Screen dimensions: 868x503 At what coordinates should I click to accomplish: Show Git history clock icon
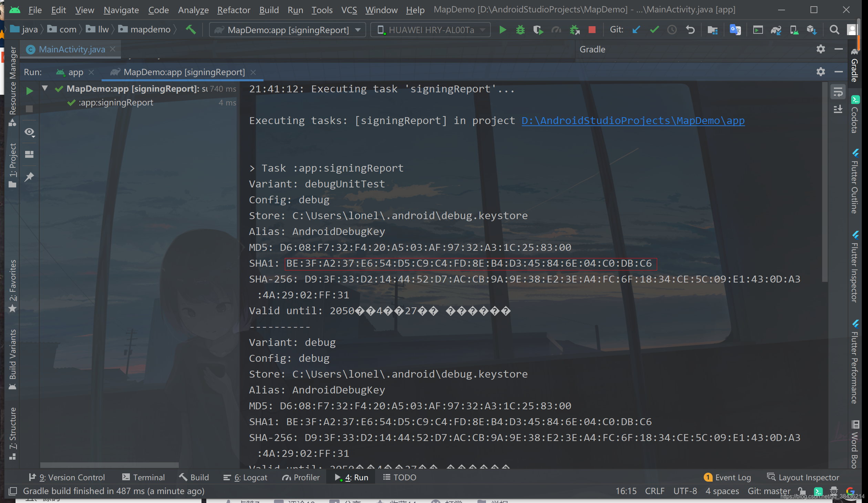click(x=672, y=30)
